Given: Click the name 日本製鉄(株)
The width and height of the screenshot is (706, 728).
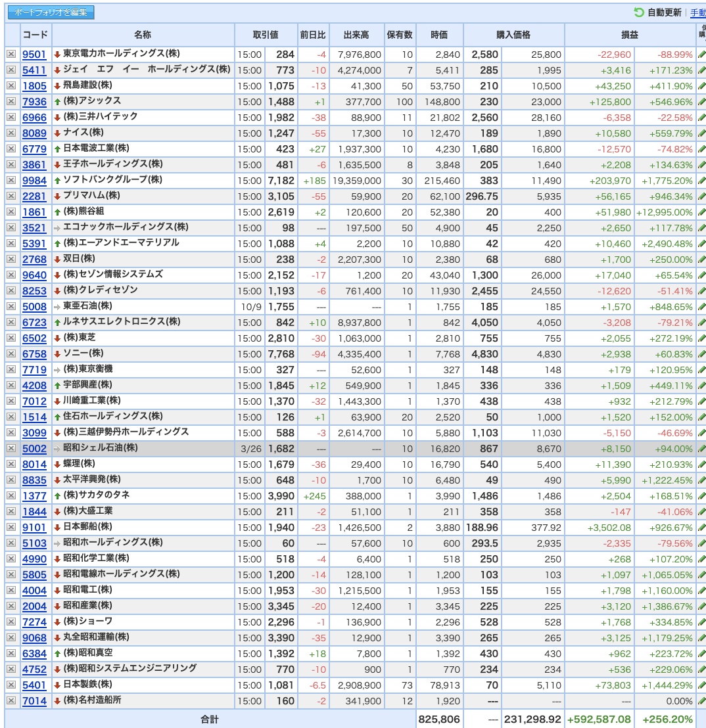Looking at the screenshot, I should click(x=88, y=684).
